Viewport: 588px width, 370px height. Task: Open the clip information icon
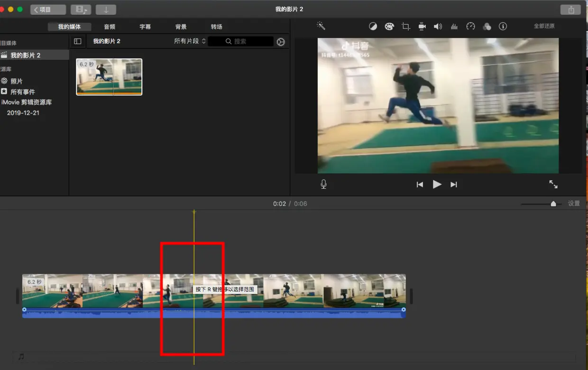tap(503, 27)
